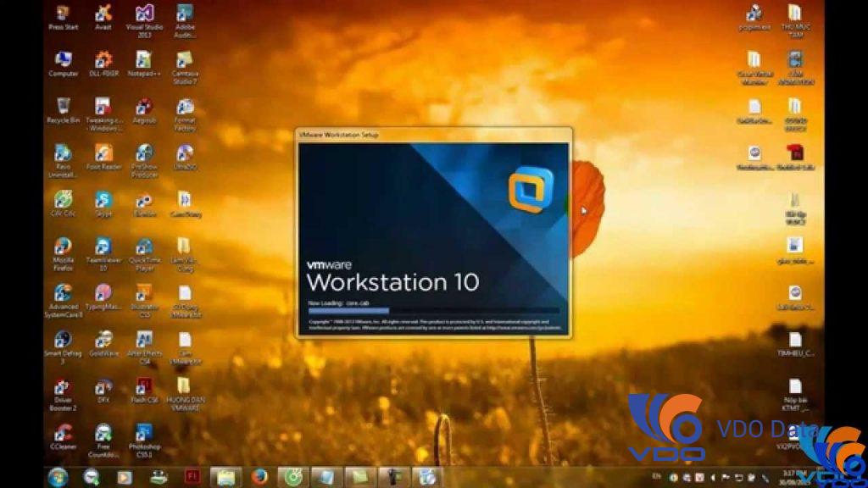Launch Avast antivirus from the desktop

click(x=103, y=17)
